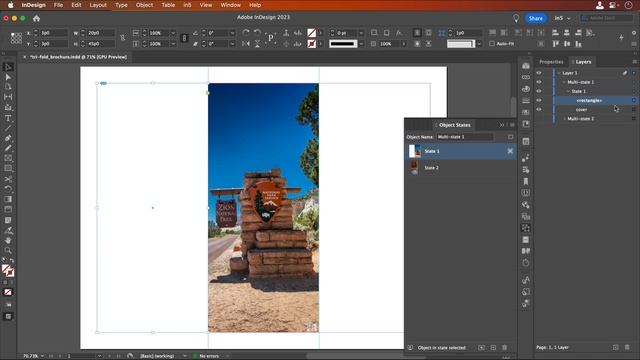Collapse Object States panel with double arrows
Screen dimensions: 640x360
pyautogui.click(x=502, y=125)
